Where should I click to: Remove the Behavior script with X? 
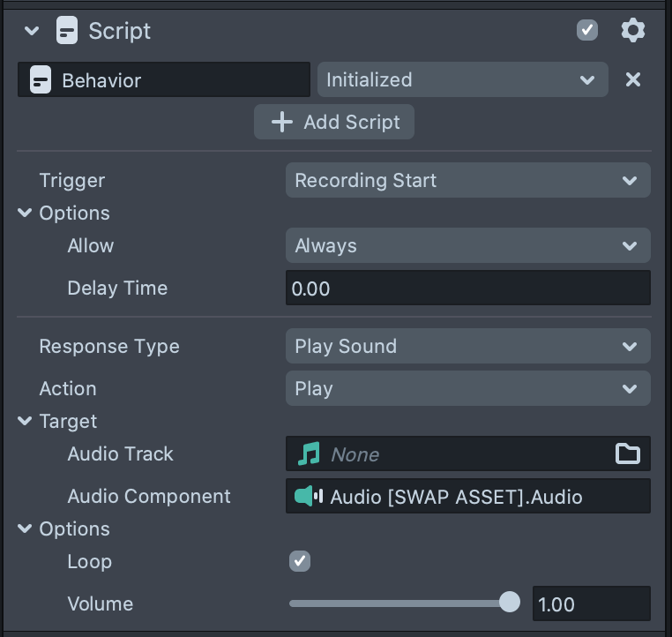pos(632,79)
